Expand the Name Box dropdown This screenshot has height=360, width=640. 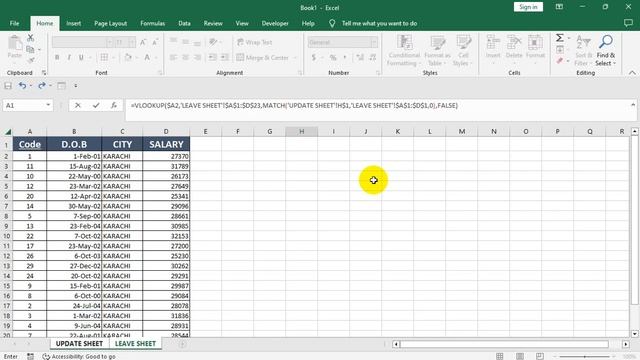pos(48,105)
